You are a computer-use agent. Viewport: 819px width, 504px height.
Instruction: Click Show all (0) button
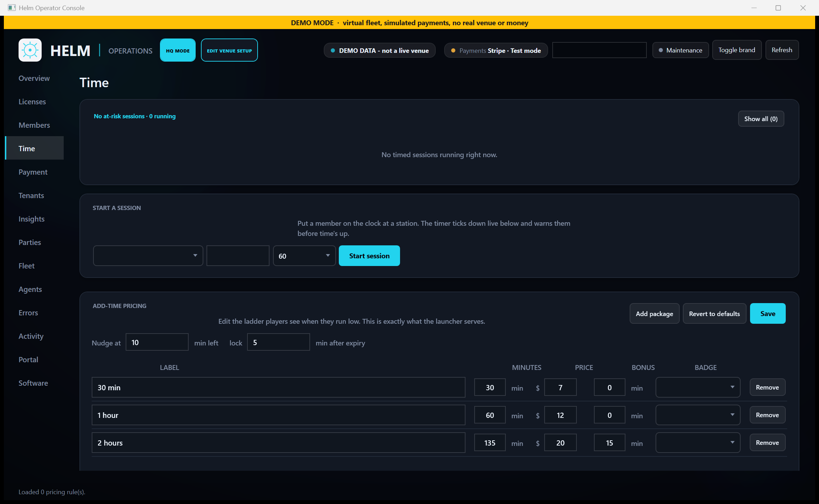pos(761,119)
